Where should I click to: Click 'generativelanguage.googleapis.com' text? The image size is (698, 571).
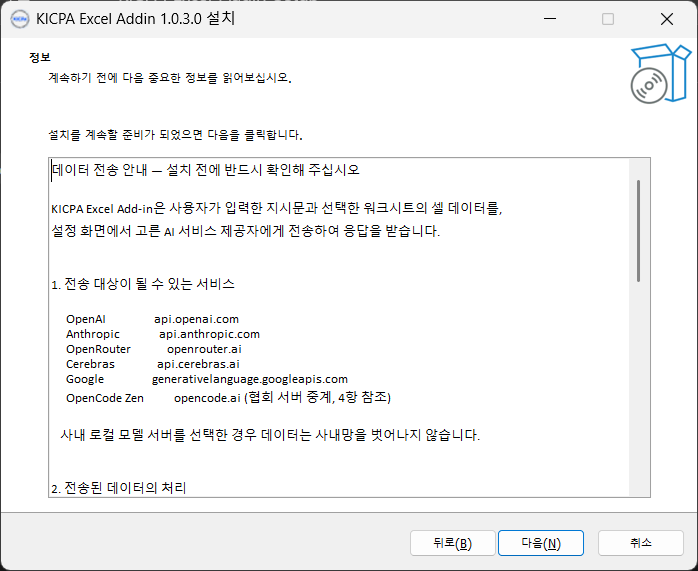point(250,379)
